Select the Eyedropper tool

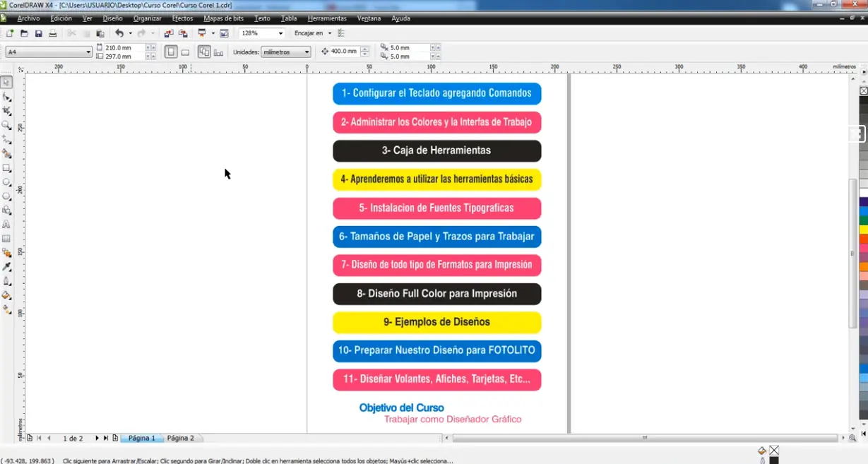(6, 267)
